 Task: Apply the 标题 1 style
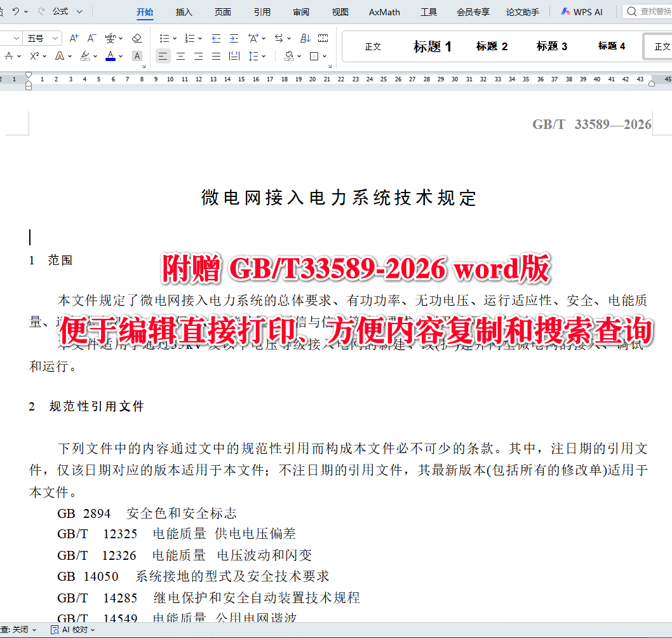click(432, 46)
